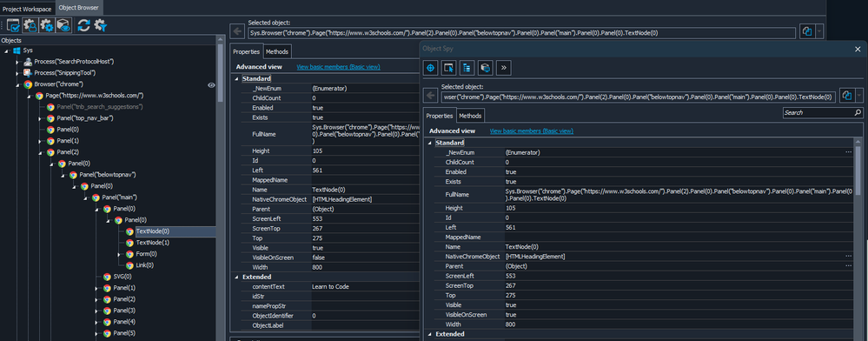The height and width of the screenshot is (341, 868).
Task: Click View basic members link in Object Browser
Action: point(338,67)
